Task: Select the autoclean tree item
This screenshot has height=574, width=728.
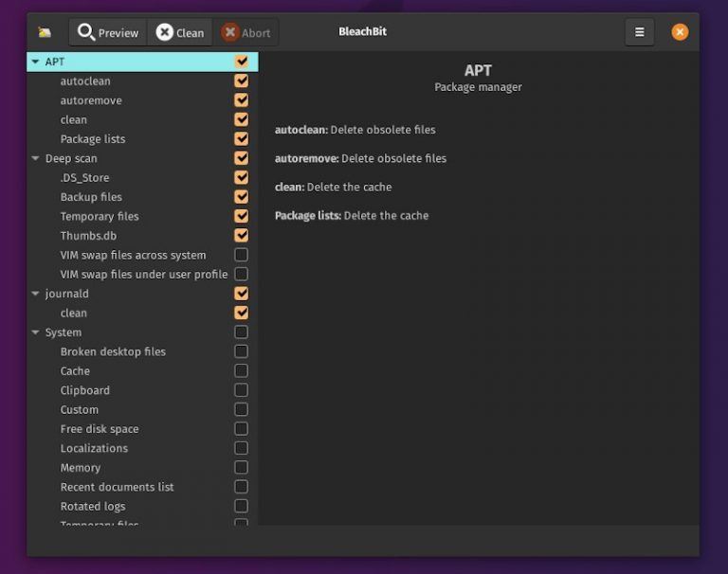Action: pyautogui.click(x=85, y=81)
